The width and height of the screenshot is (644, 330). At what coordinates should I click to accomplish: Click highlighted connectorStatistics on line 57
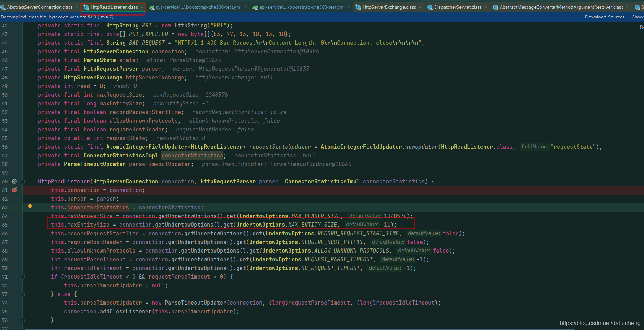pos(192,156)
